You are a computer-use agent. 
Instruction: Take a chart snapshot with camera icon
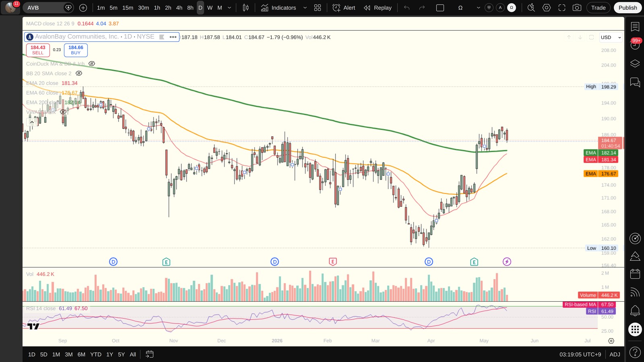(x=577, y=8)
